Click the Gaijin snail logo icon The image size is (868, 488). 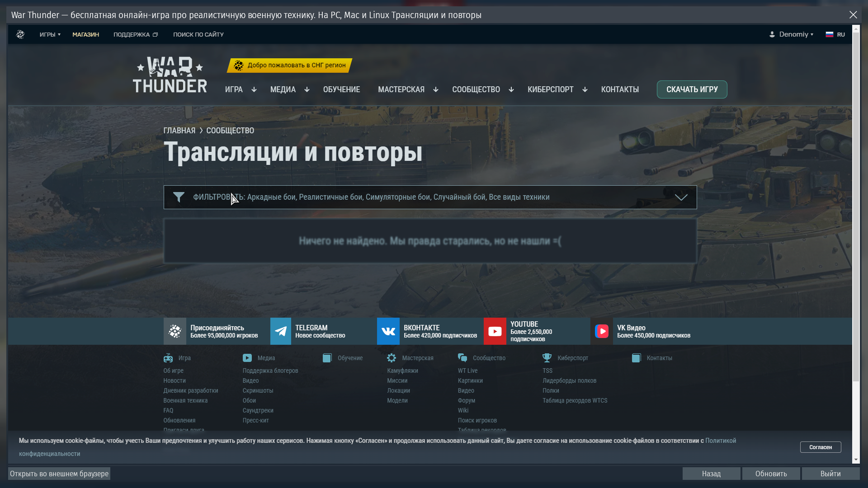tap(20, 34)
